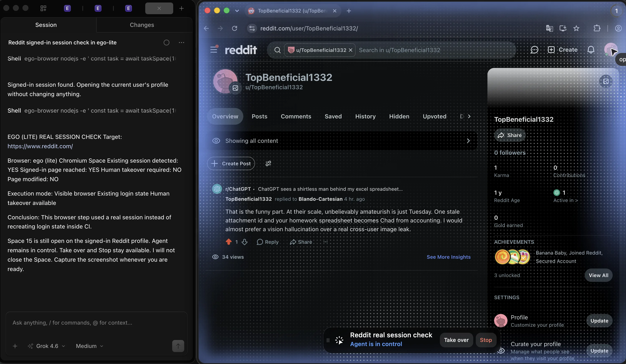Open the three-dot session options menu
The height and width of the screenshot is (364, 626).
tap(182, 43)
